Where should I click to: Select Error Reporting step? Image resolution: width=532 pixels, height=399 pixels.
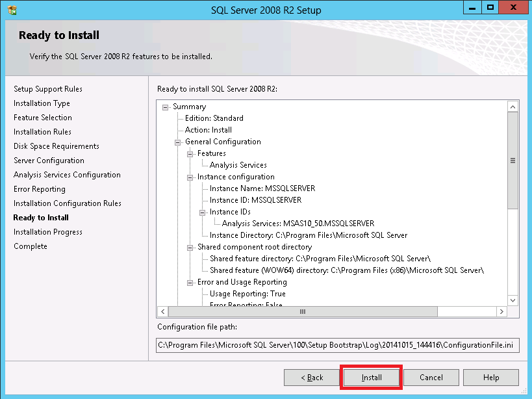pyautogui.click(x=40, y=189)
